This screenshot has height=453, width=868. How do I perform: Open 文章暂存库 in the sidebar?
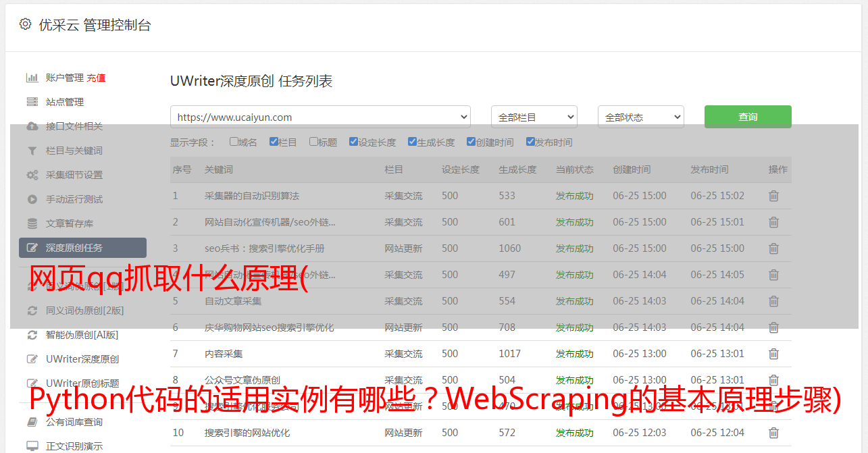point(70,223)
